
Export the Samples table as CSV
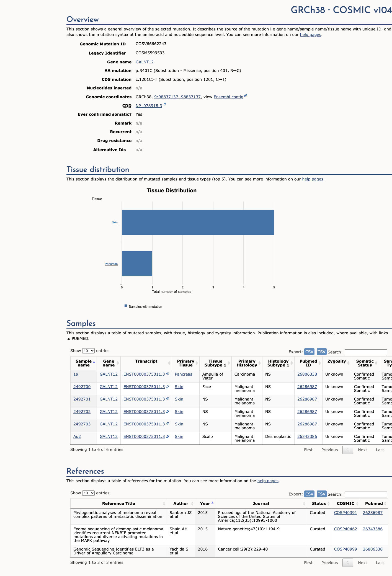coord(309,352)
